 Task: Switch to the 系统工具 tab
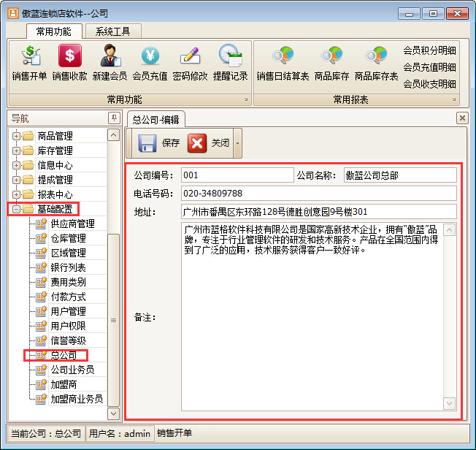click(112, 31)
